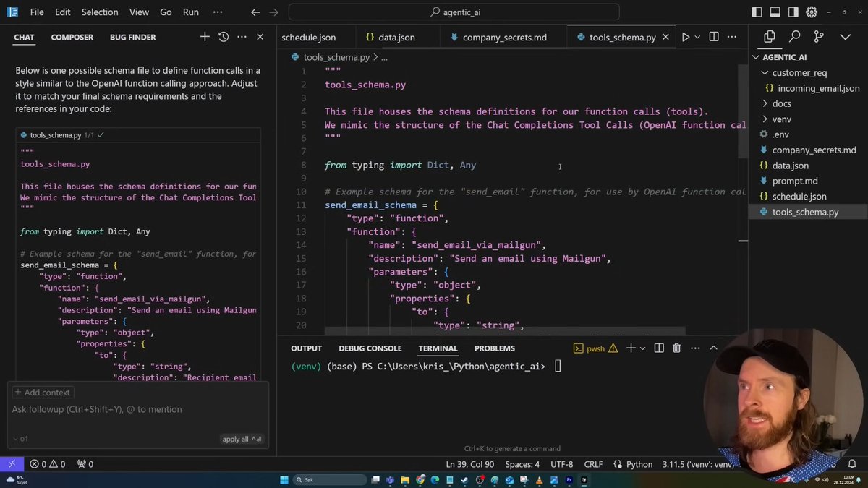This screenshot has height=488, width=868.
Task: Switch to the COMPOSER tab
Action: click(x=72, y=37)
